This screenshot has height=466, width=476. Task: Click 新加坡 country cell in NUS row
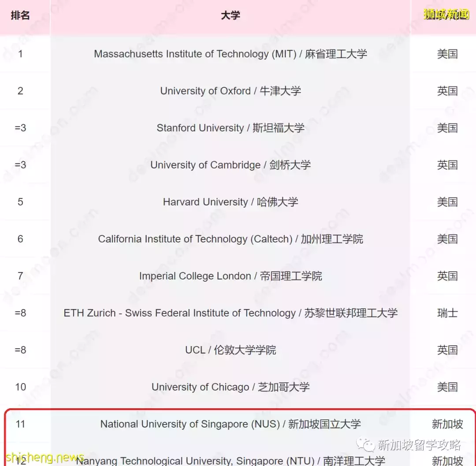click(447, 425)
